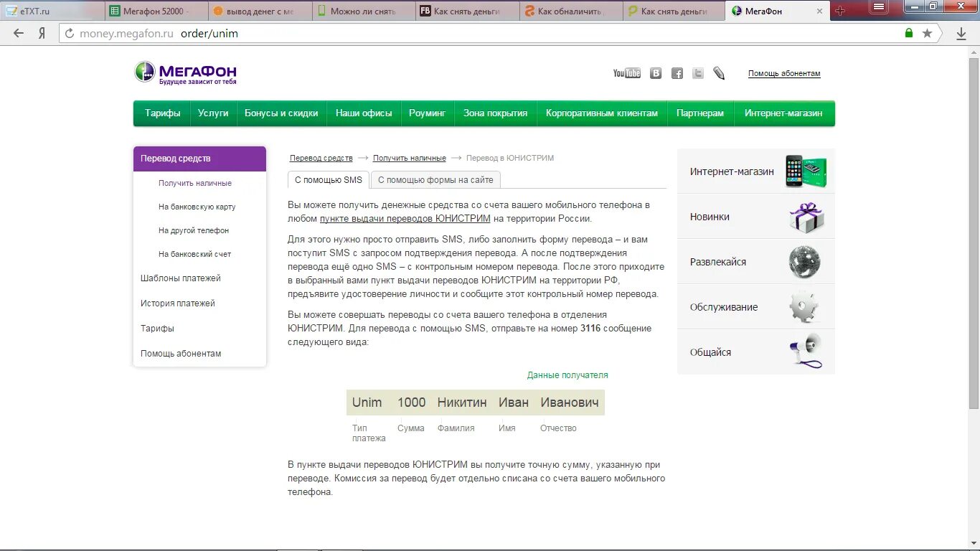
Task: Click scrollbar down arrow
Action: [974, 543]
